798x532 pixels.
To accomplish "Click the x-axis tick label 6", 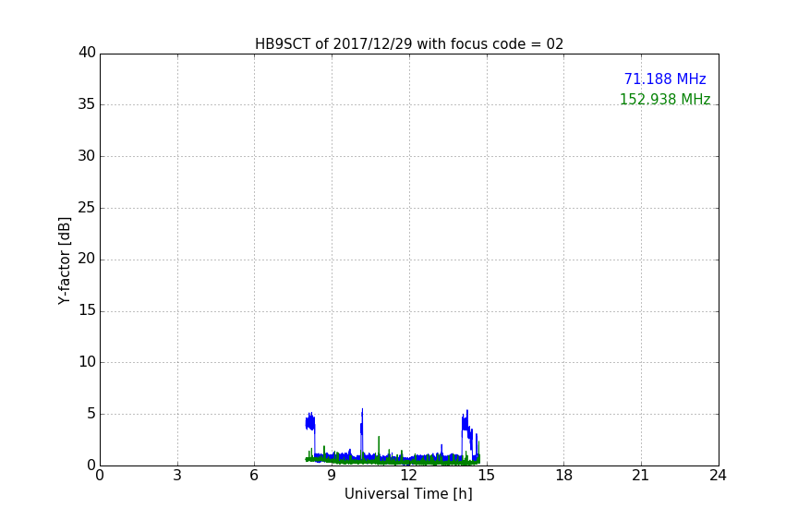I will tap(254, 476).
